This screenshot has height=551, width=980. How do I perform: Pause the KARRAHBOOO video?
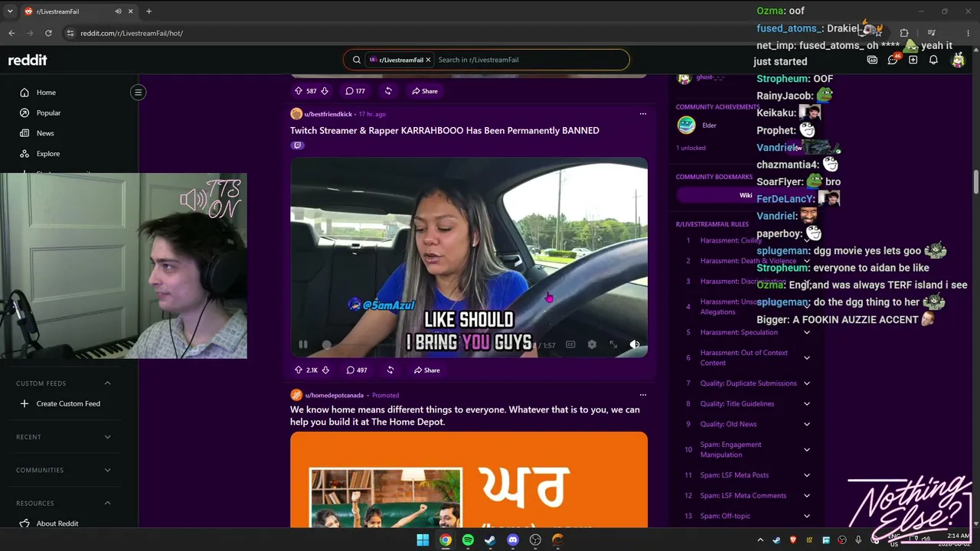pyautogui.click(x=303, y=345)
